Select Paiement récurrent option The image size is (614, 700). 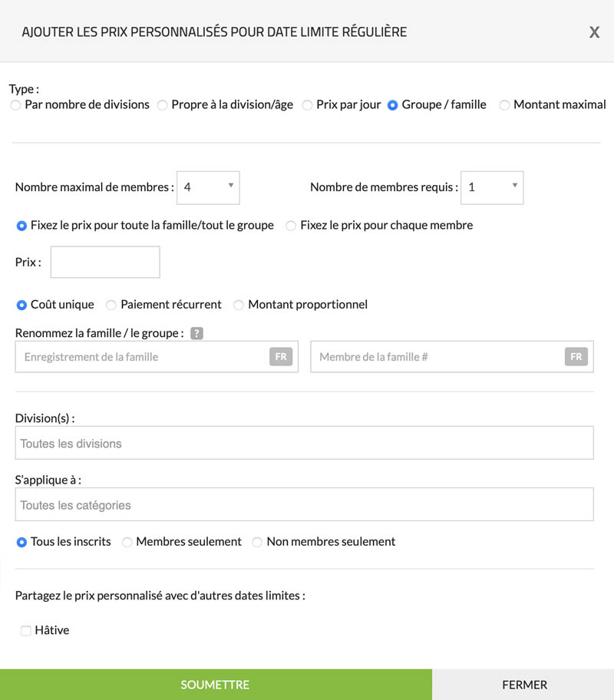point(111,305)
